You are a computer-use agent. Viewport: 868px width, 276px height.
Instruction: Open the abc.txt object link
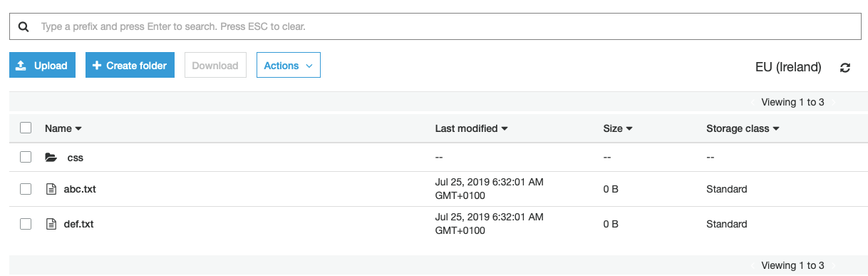79,189
